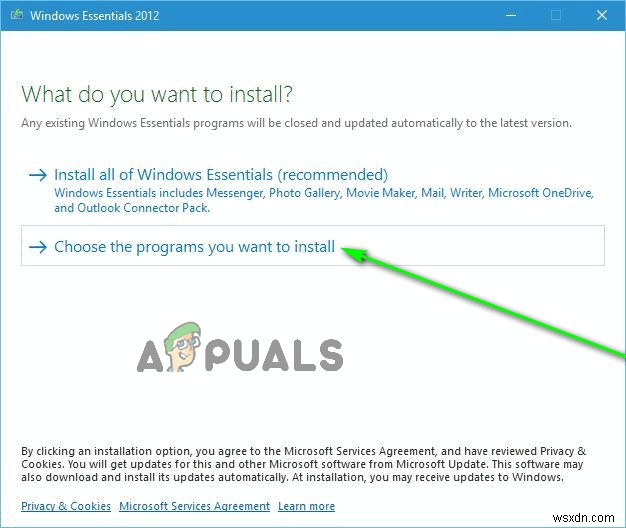The height and width of the screenshot is (528, 626).
Task: Open the Privacy & Cookies link
Action: pos(66,506)
